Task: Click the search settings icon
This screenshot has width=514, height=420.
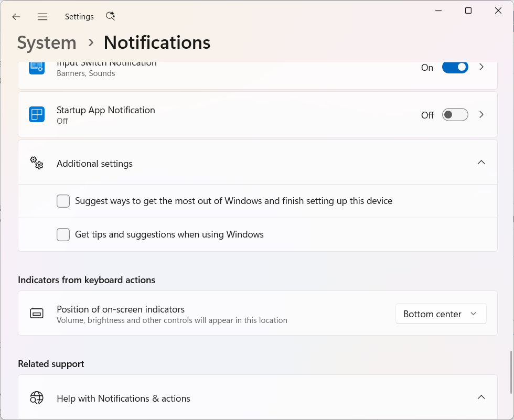Action: coord(111,16)
